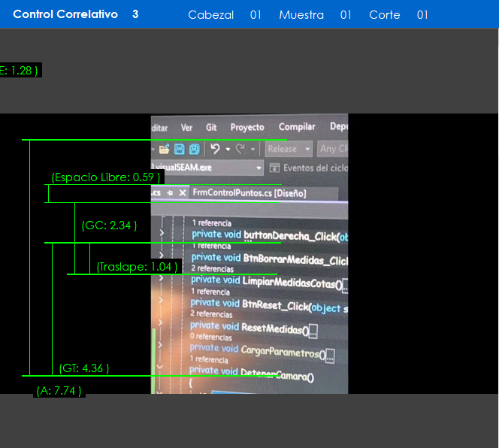Open the Release configuration dropdown
This screenshot has height=448, width=499.
[291, 150]
